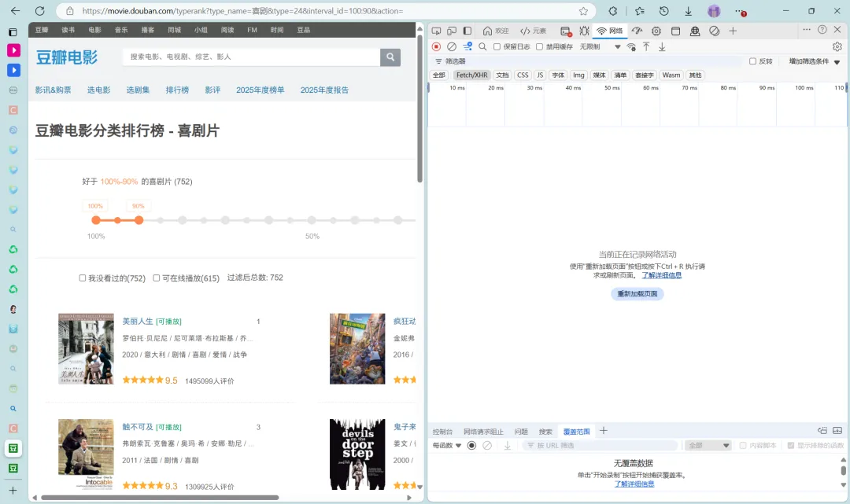
Task: Click the Douban search magnifier button
Action: pos(390,57)
